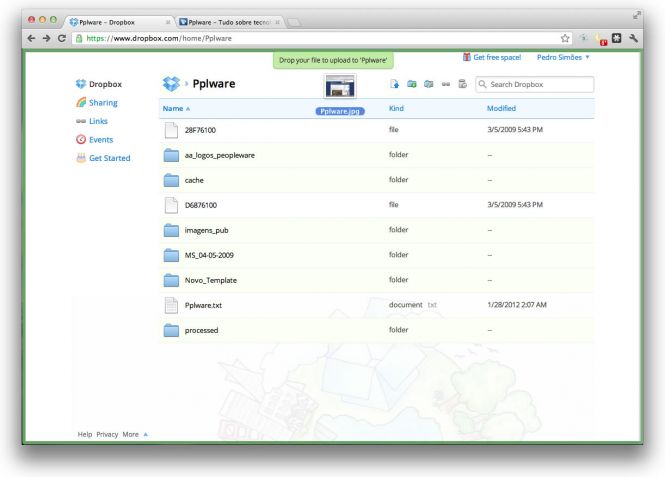Click the Show deleted files trash icon

coord(463,84)
